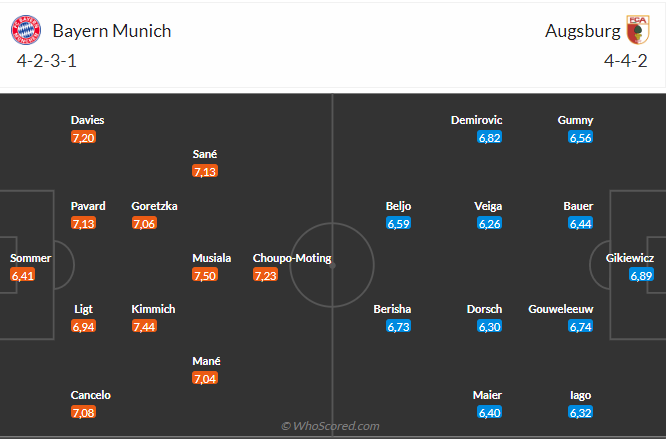Select Gikiewicz's 6,89 rating badge

[641, 275]
